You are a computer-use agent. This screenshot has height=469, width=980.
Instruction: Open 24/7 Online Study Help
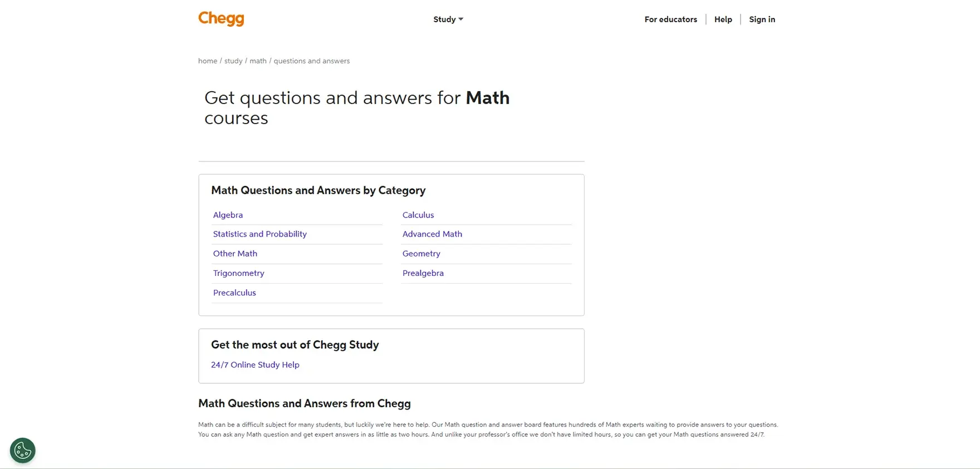(x=255, y=364)
